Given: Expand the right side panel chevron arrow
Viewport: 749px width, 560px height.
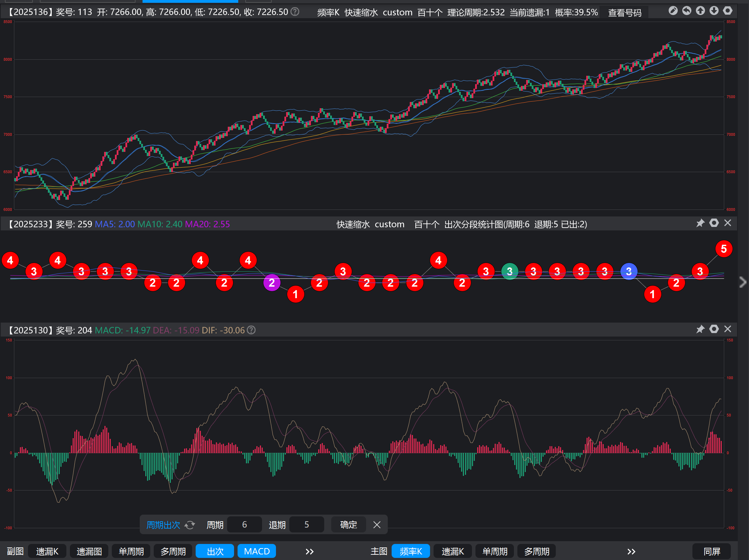Looking at the screenshot, I should pyautogui.click(x=743, y=282).
